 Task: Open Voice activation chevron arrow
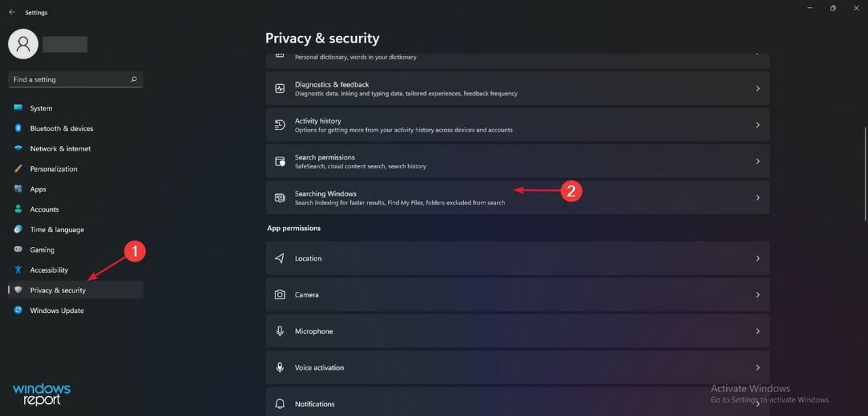(757, 368)
